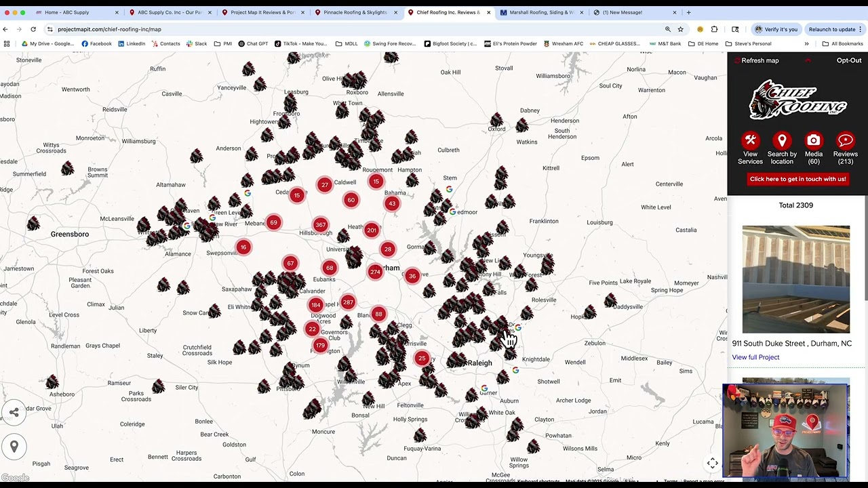Click the zoom magnifier icon in the address bar
Screen dimensions: 868x488
click(x=668, y=29)
